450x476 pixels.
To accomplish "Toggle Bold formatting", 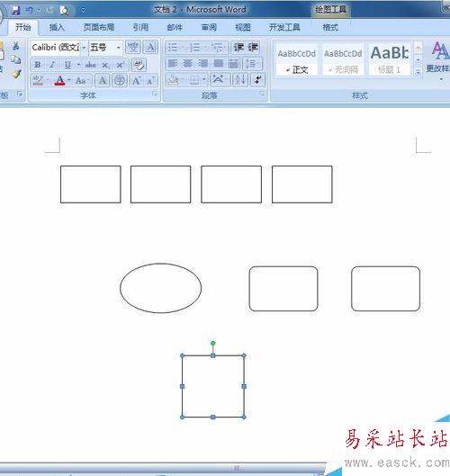I will pyautogui.click(x=38, y=65).
